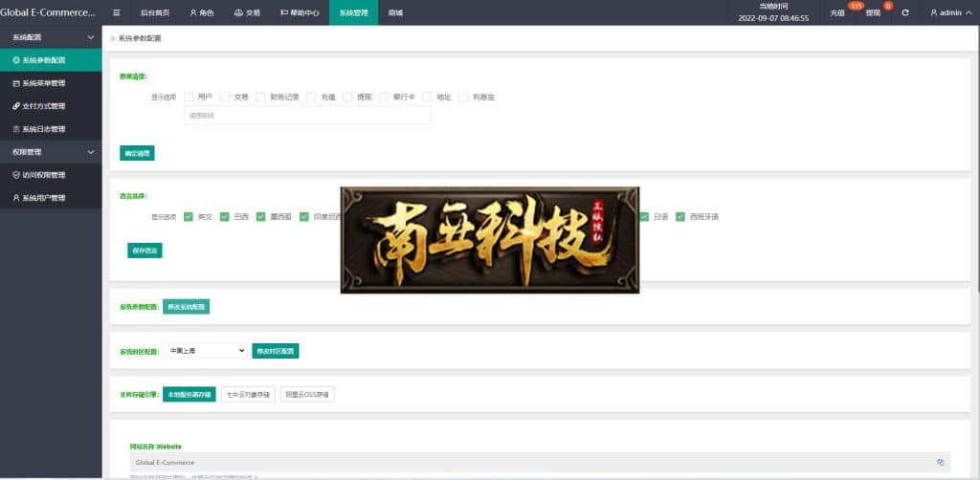The height and width of the screenshot is (480, 980).
Task: Open 支付方式管理 in the sidebar
Action: [x=51, y=106]
